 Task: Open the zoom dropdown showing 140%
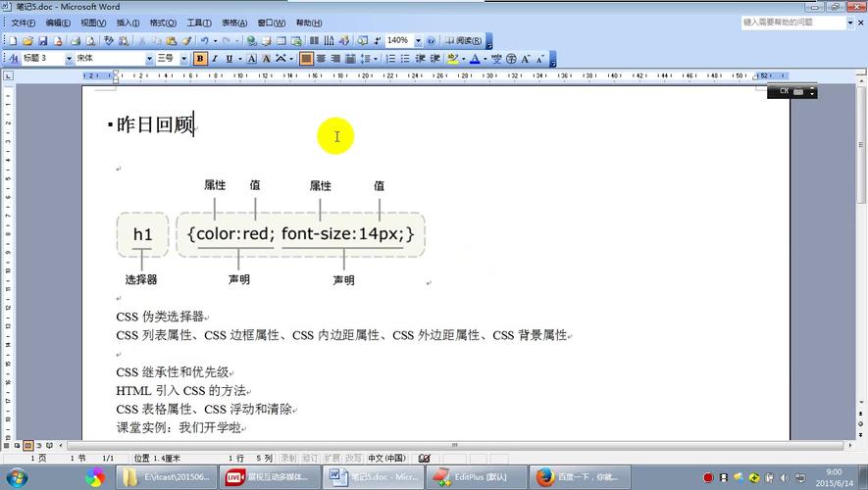coord(418,40)
